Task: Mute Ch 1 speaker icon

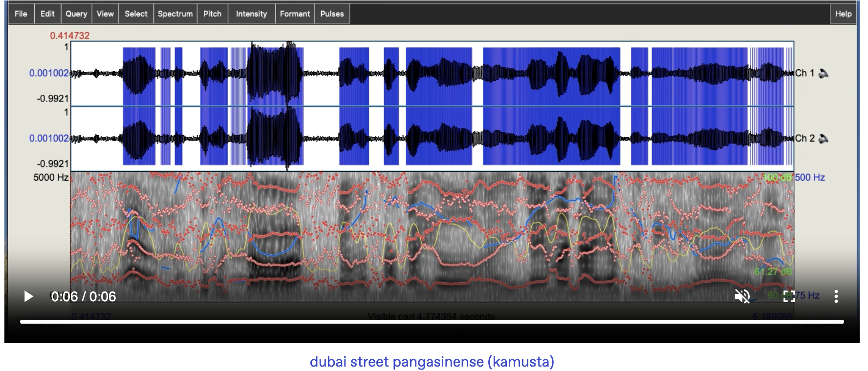Action: coord(824,73)
